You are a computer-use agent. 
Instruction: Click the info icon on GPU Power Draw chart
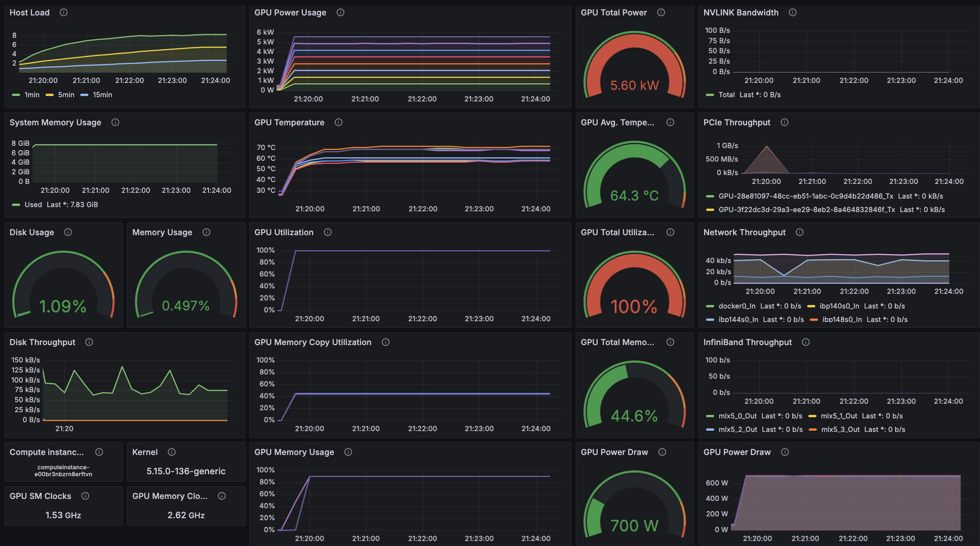pos(785,452)
